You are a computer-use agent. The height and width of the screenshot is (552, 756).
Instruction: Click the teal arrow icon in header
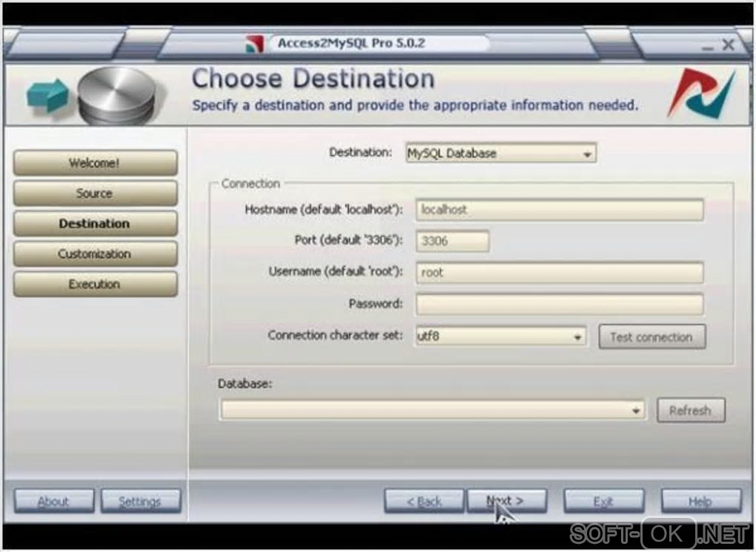(x=47, y=95)
